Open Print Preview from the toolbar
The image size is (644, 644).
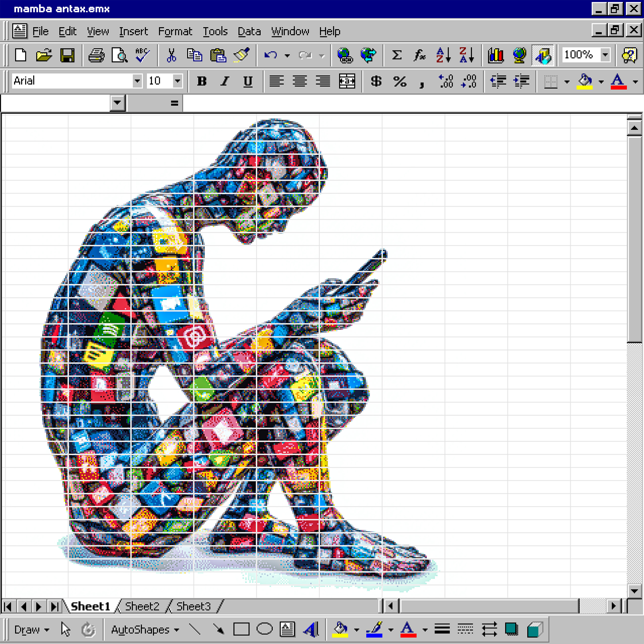(119, 55)
